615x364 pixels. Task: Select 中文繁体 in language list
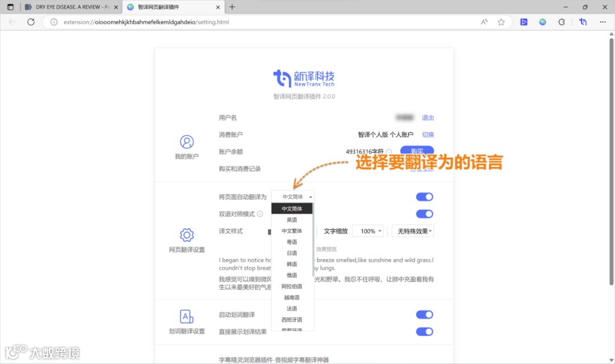[x=292, y=231]
